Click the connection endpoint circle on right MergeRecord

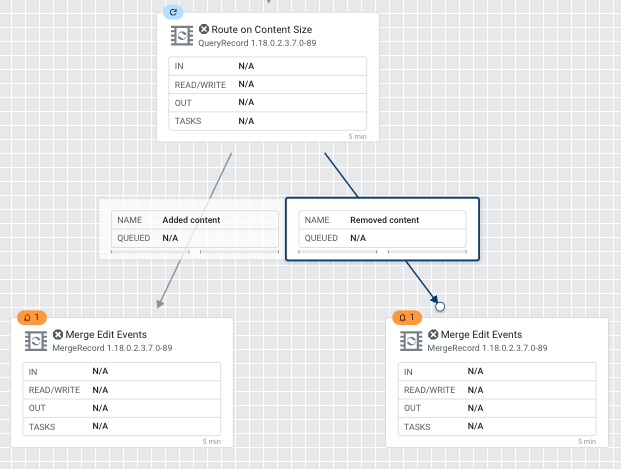[x=440, y=306]
